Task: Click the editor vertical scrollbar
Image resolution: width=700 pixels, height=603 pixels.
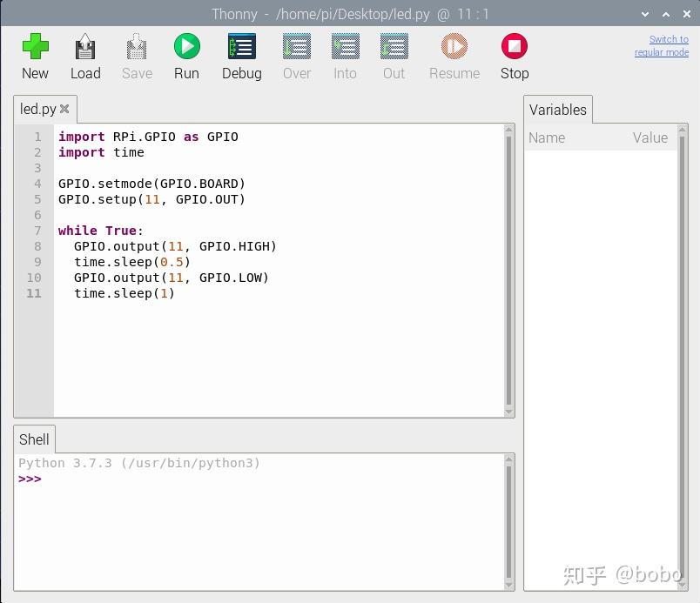Action: (508, 270)
